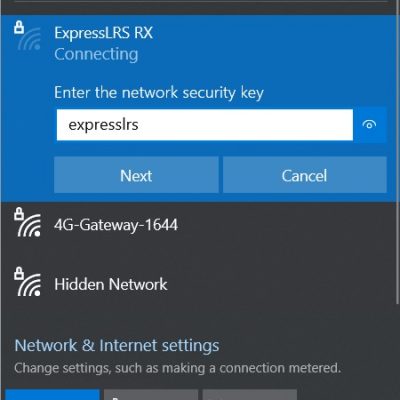The image size is (400, 400).
Task: Click the padlock on the Hidden Network icon
Action: pyautogui.click(x=19, y=273)
